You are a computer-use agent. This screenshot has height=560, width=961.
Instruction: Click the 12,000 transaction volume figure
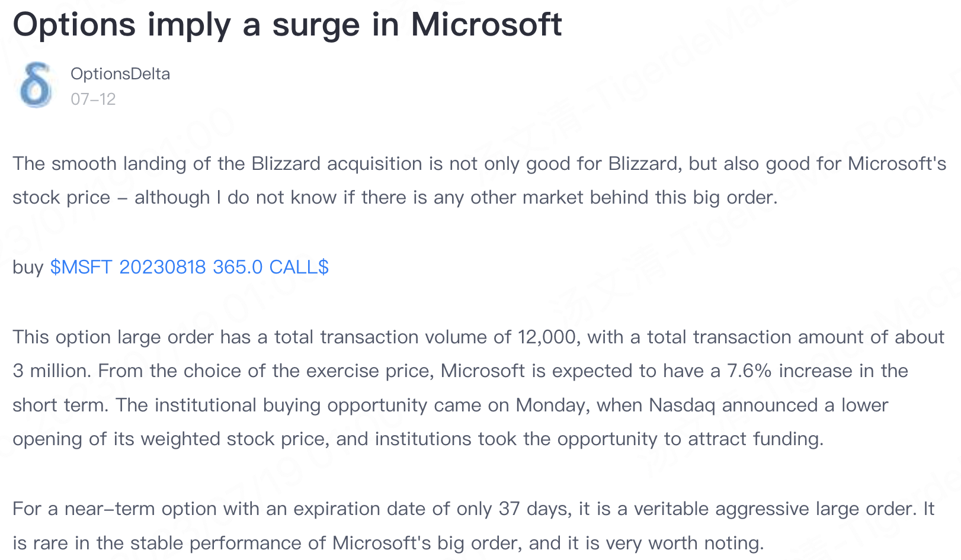547,337
